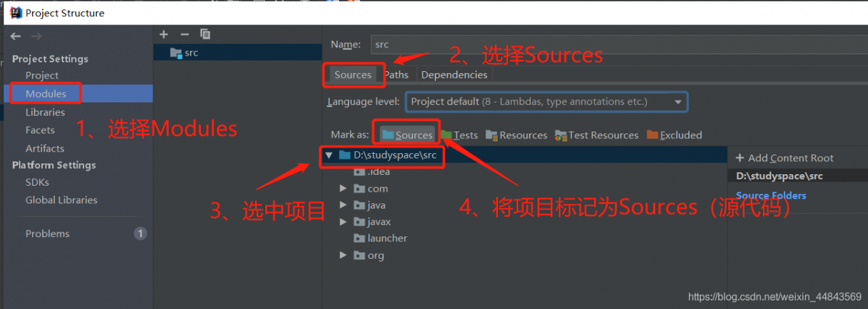Mark folder as Sources
This screenshot has width=868, height=309.
[407, 135]
